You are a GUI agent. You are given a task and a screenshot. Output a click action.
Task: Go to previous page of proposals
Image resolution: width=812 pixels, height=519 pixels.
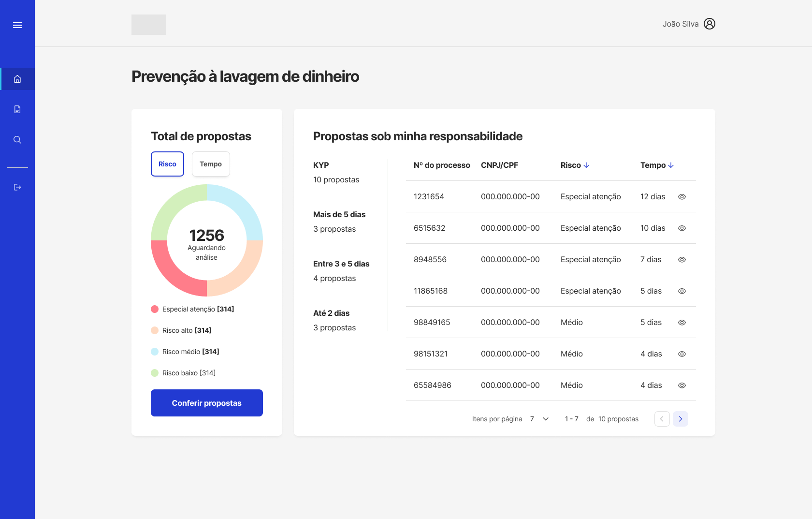662,419
